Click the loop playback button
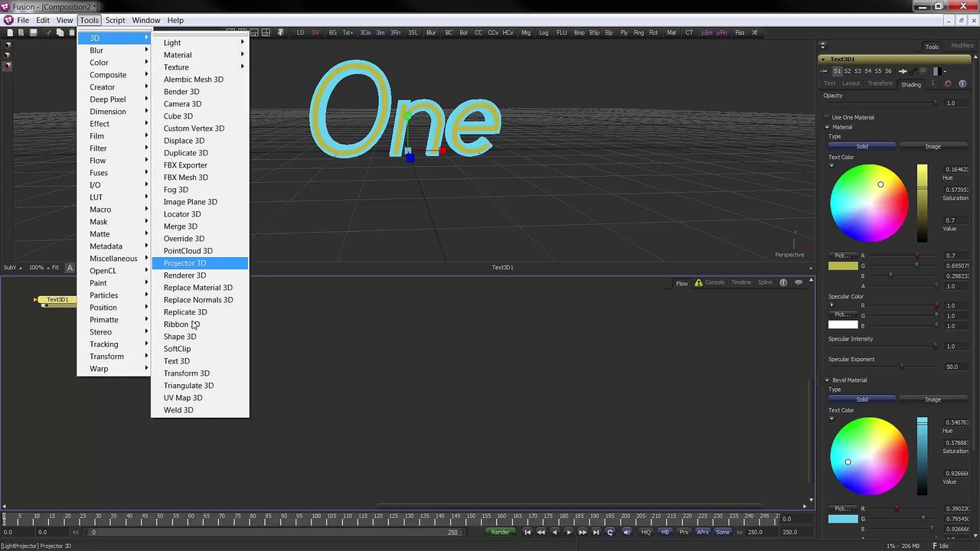980x551 pixels. tap(610, 532)
